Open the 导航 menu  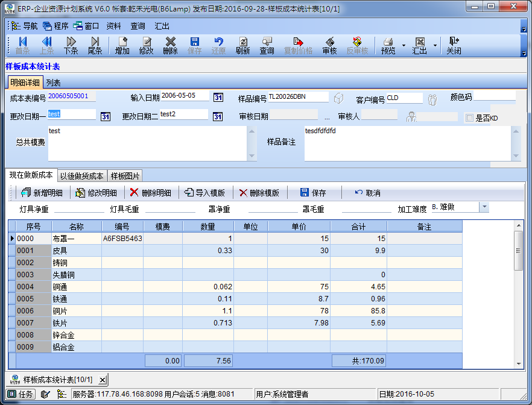click(25, 26)
